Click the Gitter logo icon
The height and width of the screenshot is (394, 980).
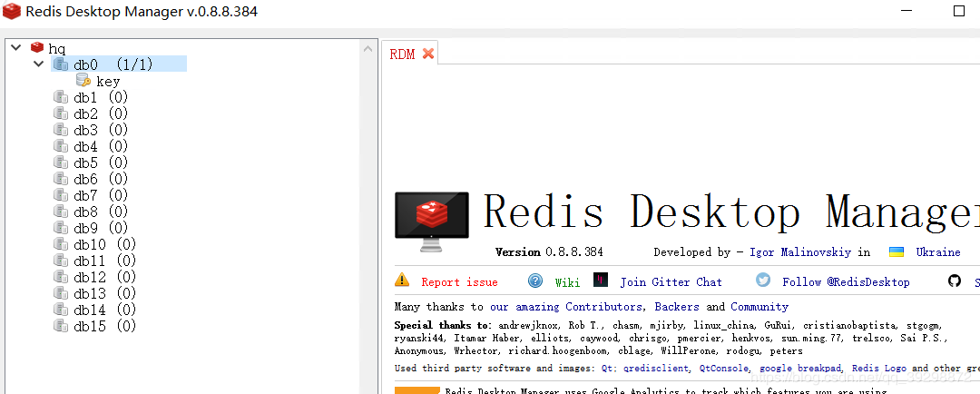[x=601, y=280]
